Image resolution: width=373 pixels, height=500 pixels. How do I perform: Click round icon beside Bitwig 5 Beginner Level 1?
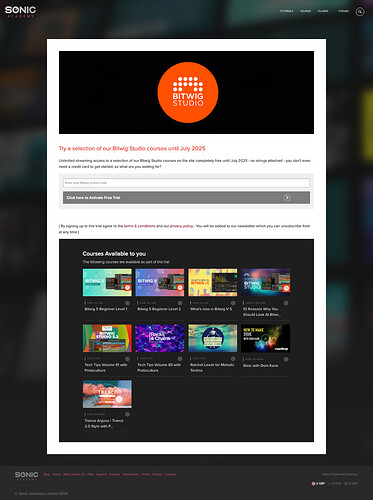127,303
